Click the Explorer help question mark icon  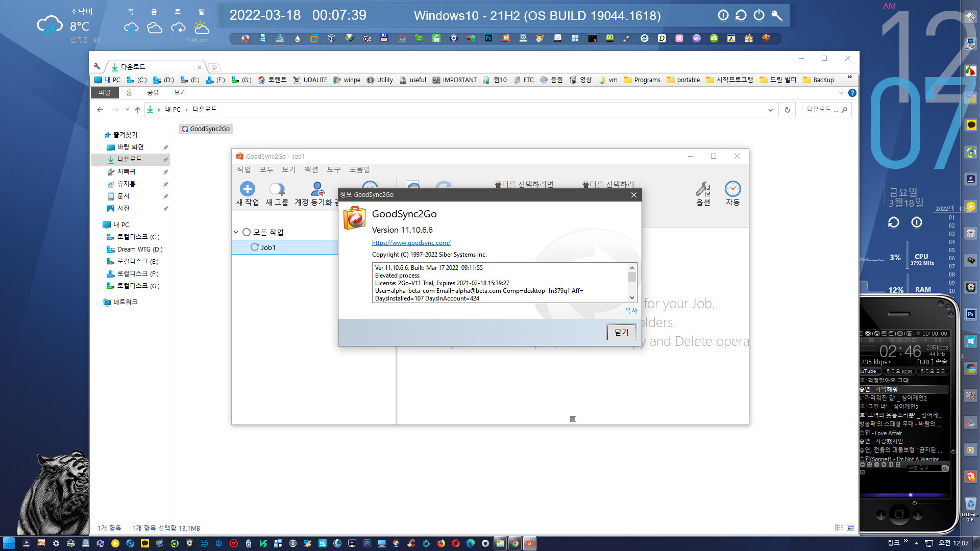click(x=852, y=93)
